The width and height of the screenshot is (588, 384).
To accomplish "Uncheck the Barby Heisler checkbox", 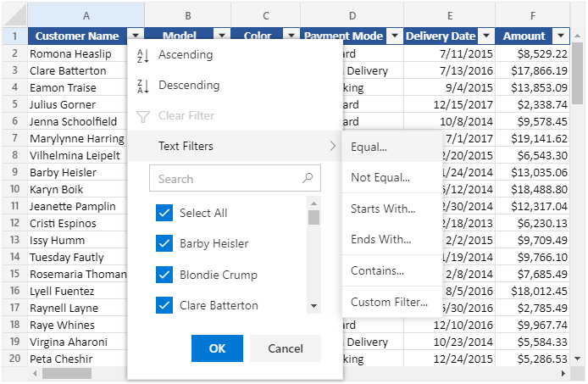I will click(164, 244).
